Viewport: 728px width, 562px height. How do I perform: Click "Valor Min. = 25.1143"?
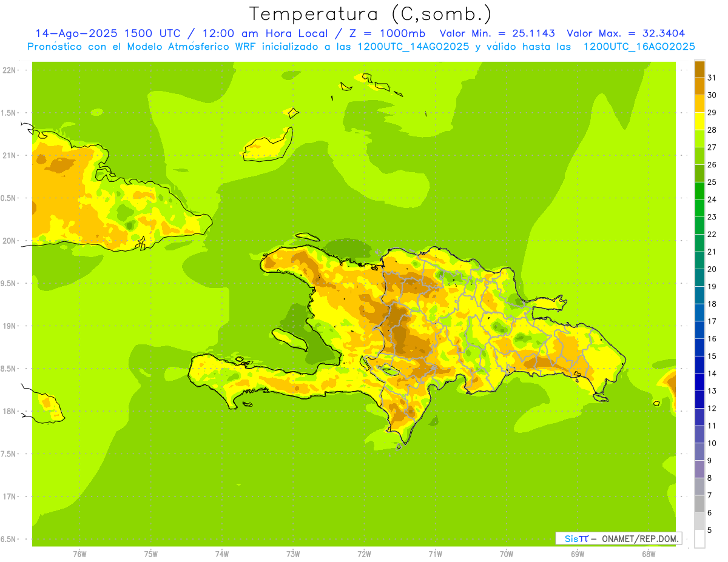click(497, 33)
